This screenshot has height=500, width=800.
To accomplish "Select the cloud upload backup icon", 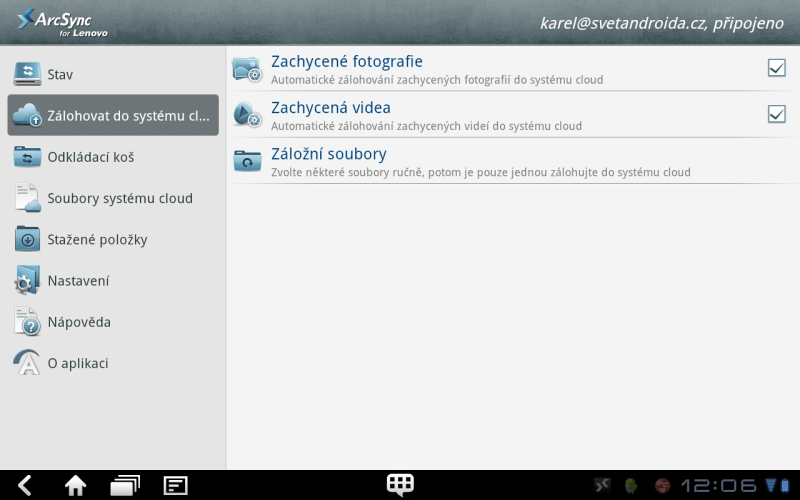I will (28, 115).
